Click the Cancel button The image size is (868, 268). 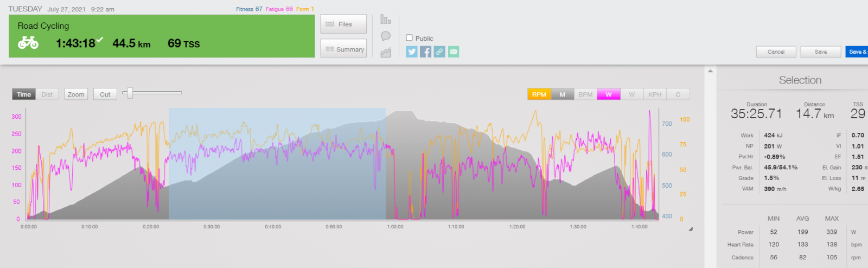click(x=776, y=52)
